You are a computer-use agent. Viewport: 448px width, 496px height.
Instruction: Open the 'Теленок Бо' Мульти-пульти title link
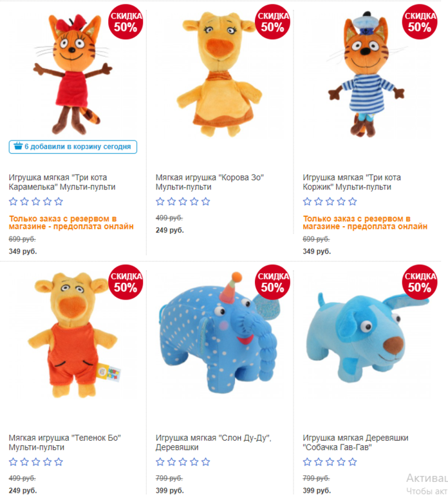tap(65, 443)
